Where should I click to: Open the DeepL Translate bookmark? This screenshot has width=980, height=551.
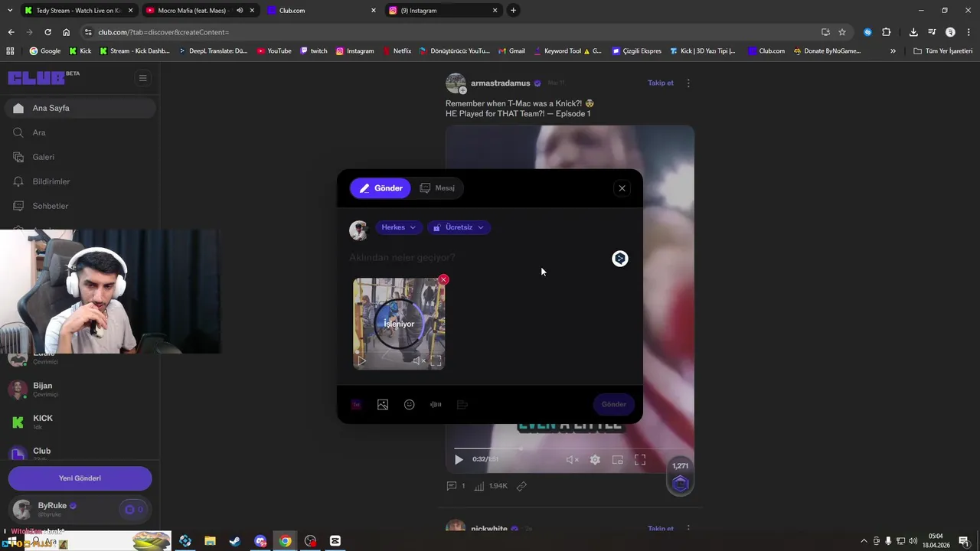point(213,51)
